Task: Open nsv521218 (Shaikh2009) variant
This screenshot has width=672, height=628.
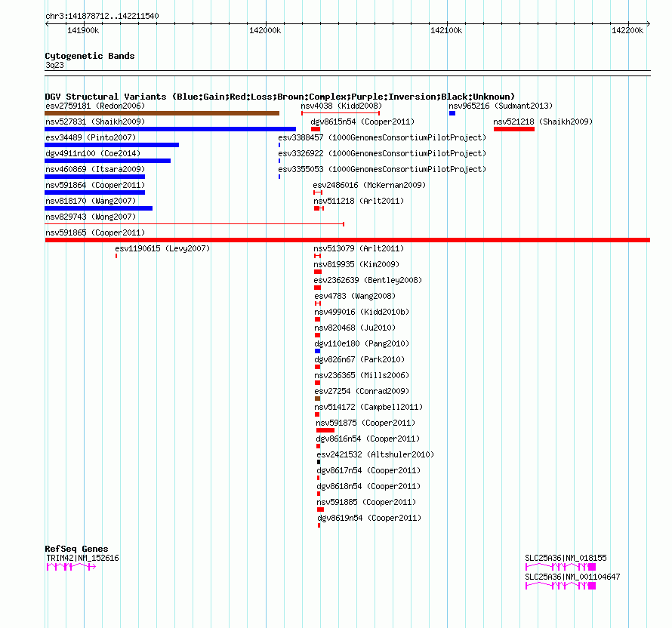Action: point(543,122)
